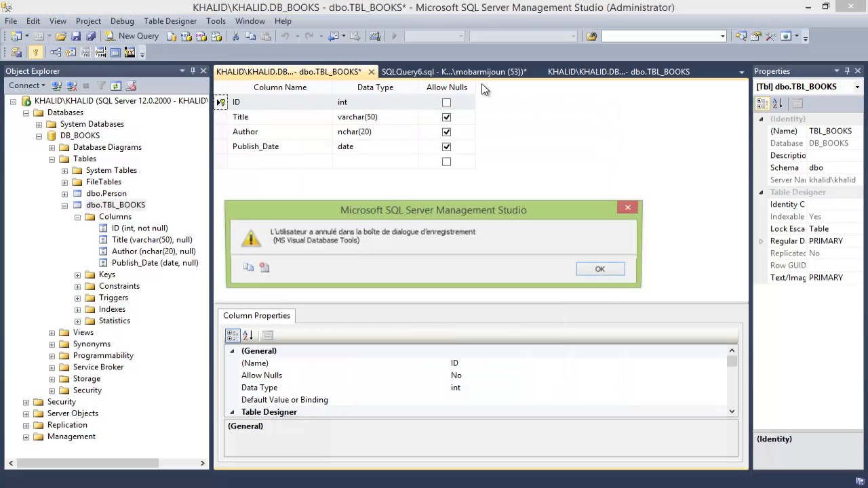The image size is (868, 488).
Task: Click the Toolbox wrench icon
Action: point(770,36)
